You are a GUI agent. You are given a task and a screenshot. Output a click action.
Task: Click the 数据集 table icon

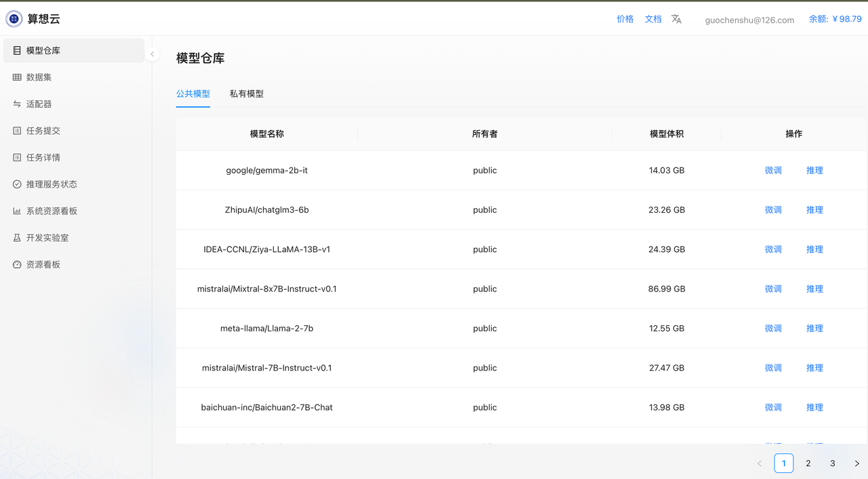coord(17,77)
